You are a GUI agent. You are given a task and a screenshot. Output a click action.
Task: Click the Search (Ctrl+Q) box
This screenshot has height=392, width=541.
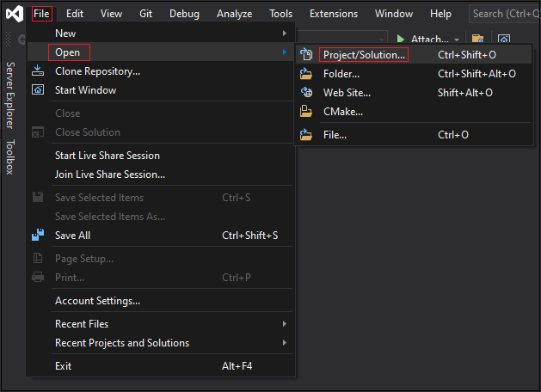click(x=505, y=14)
